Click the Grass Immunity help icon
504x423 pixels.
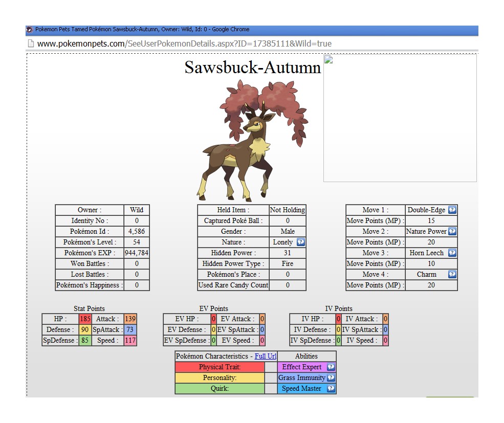coord(331,377)
